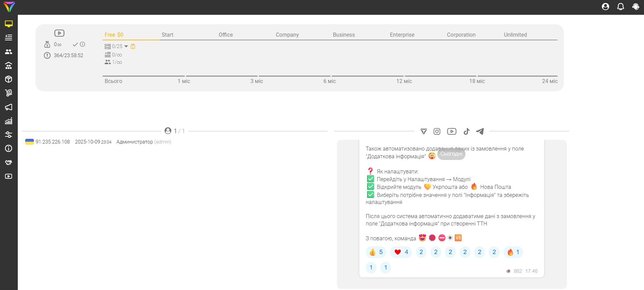Open the settings sliders icon in sidebar

(x=9, y=135)
